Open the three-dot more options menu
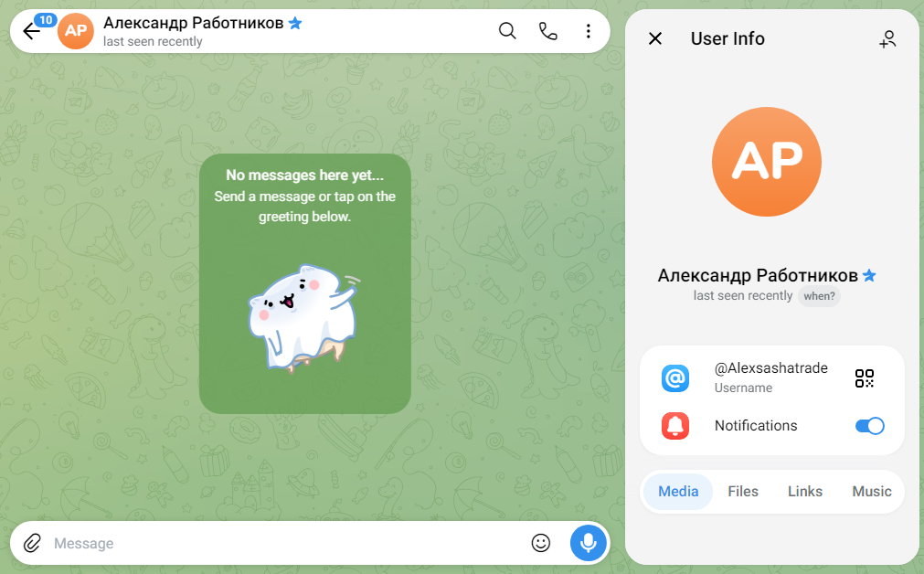 (x=588, y=31)
